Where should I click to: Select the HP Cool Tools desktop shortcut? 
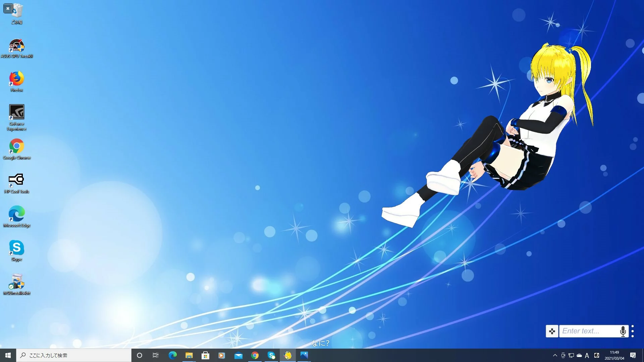click(x=17, y=183)
